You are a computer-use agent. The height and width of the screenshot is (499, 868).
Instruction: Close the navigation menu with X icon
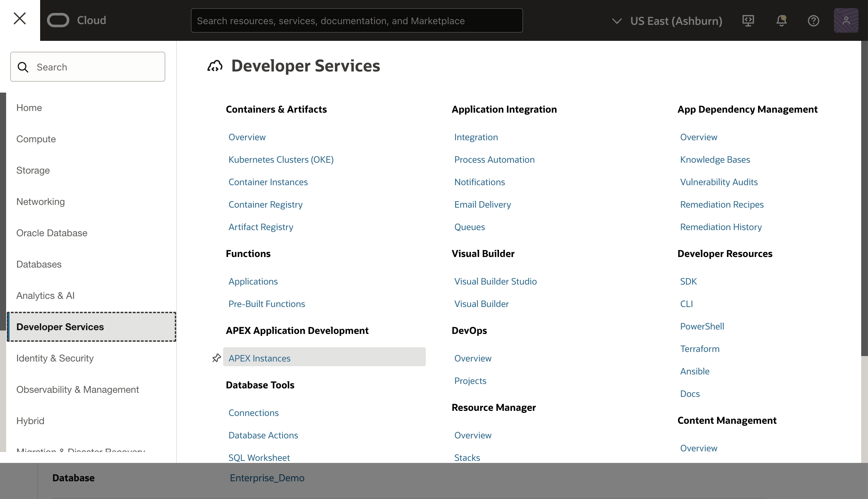[19, 18]
